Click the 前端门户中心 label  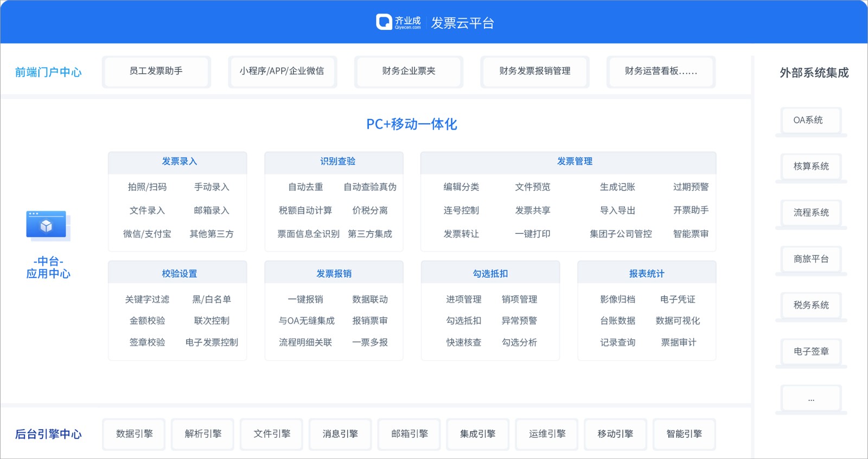(48, 72)
